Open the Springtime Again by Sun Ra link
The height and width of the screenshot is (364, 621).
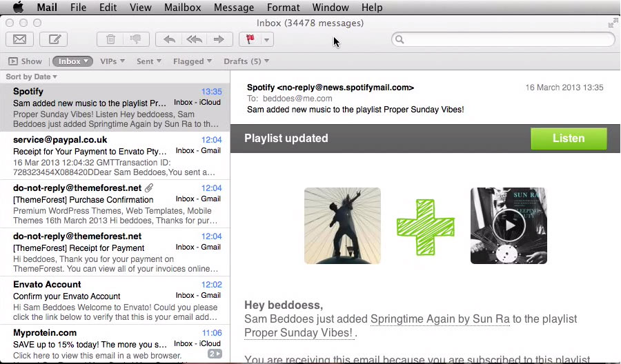440,319
